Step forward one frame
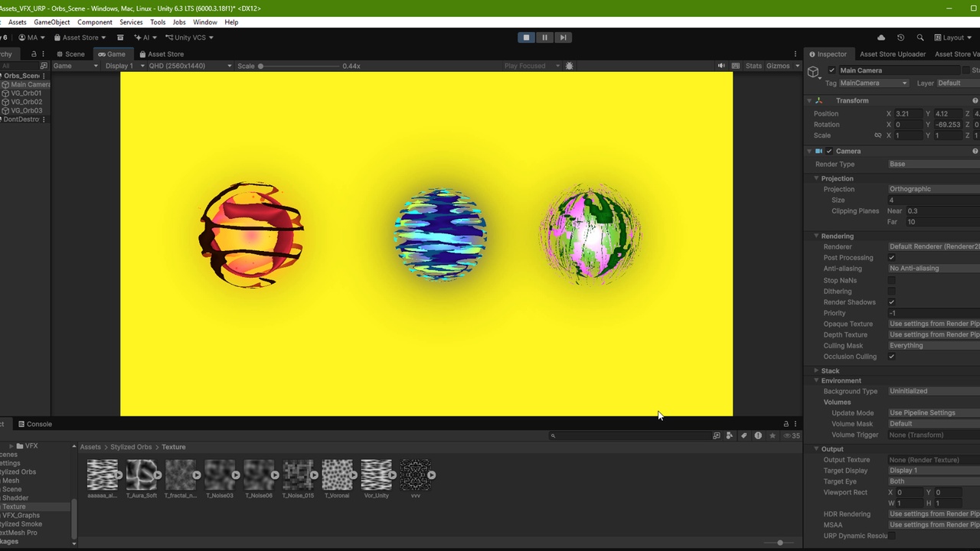Viewport: 980px width, 551px height. [x=563, y=37]
